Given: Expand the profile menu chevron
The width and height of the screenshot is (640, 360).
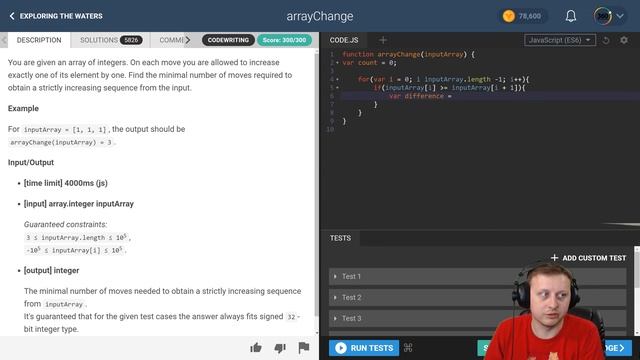Looking at the screenshot, I should [620, 16].
